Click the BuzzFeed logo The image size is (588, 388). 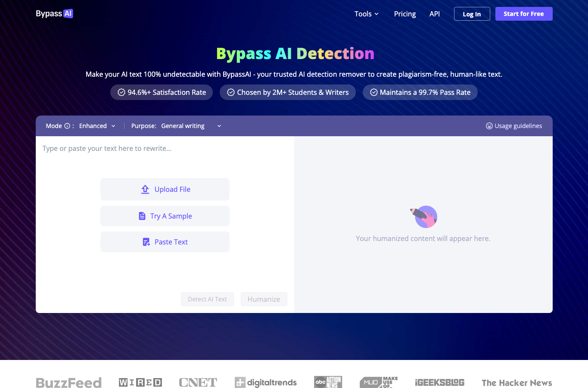[69, 383]
